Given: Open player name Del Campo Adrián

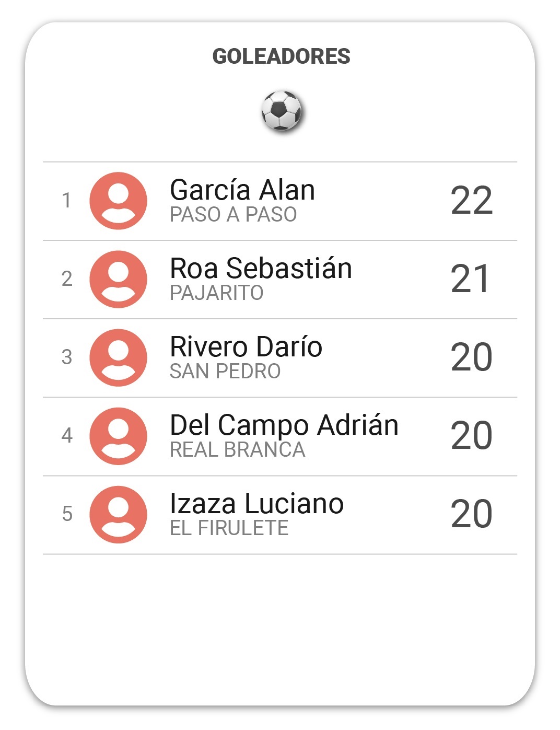Looking at the screenshot, I should click(x=284, y=425).
